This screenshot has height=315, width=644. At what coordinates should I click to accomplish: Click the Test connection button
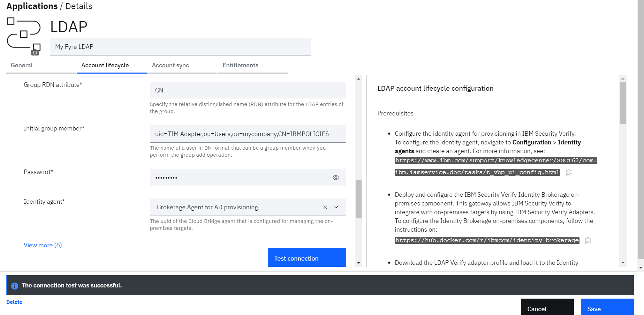[x=307, y=258]
